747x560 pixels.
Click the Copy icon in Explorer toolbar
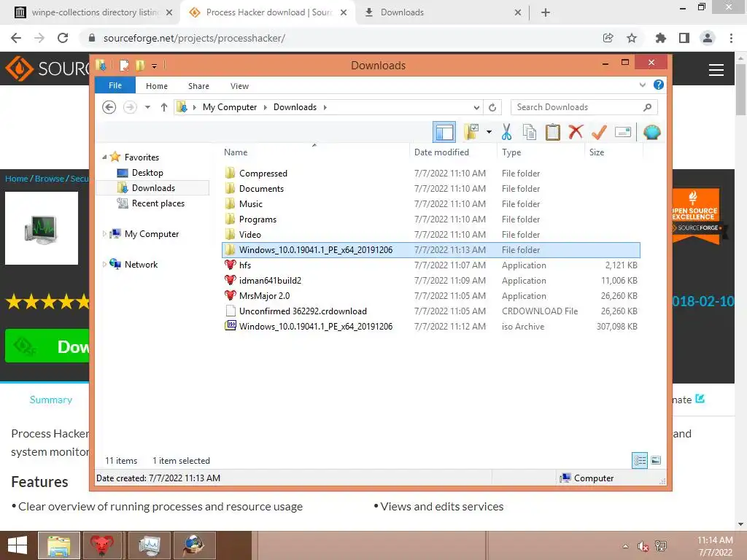click(x=530, y=132)
